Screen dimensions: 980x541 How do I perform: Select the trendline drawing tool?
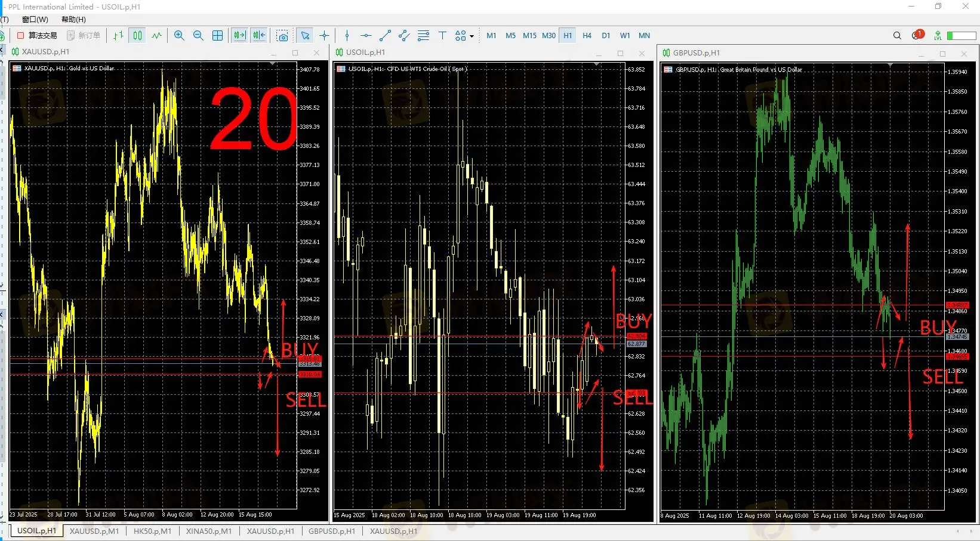coord(385,36)
